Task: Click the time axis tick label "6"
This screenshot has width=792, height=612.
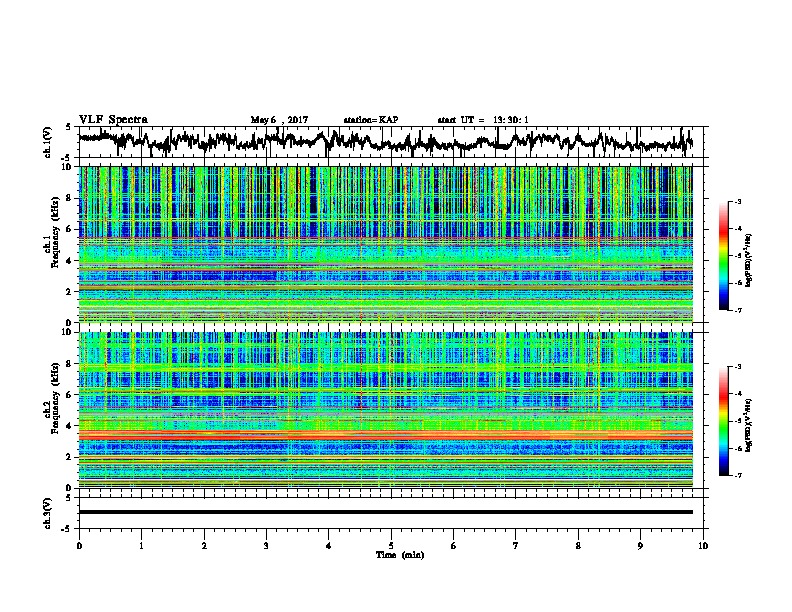Action: click(454, 546)
